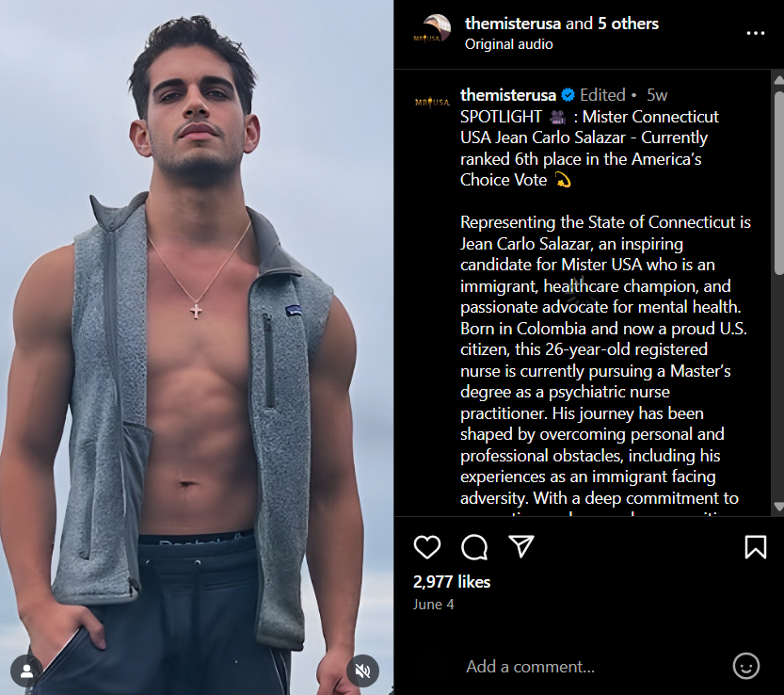View the 2,977 likes list
Screen dimensions: 784x695
(x=452, y=581)
